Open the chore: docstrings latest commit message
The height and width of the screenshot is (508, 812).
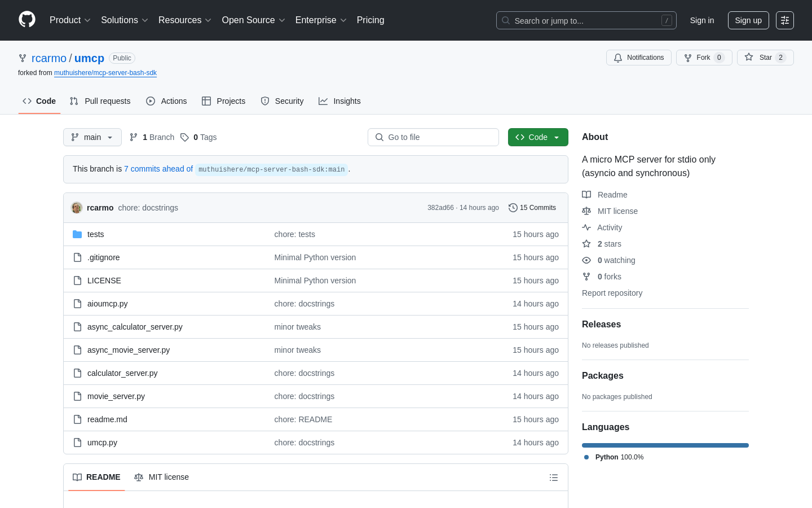[x=148, y=208]
